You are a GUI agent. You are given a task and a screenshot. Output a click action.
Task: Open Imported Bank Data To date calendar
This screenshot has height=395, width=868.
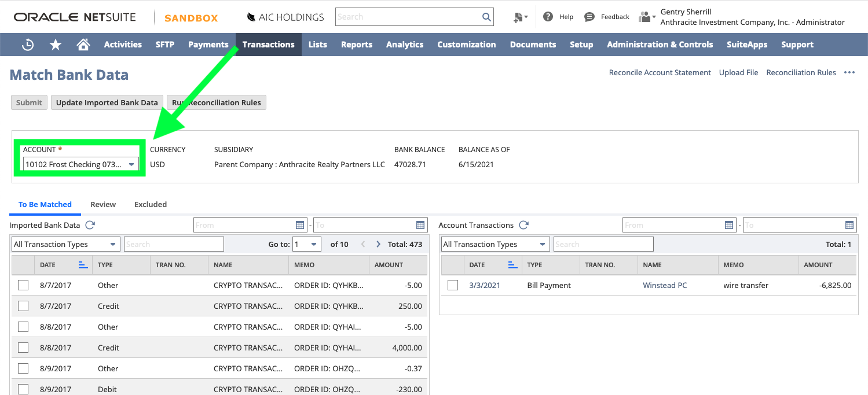(420, 225)
